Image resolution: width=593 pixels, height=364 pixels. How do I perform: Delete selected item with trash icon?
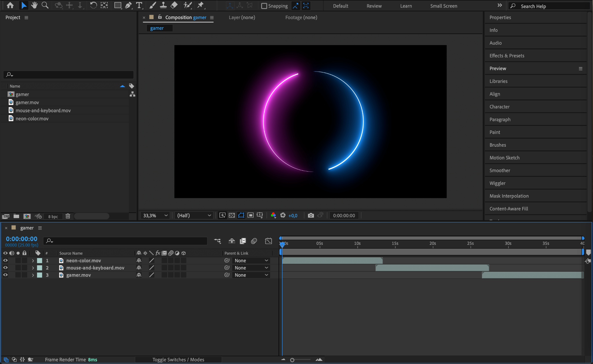coord(68,216)
